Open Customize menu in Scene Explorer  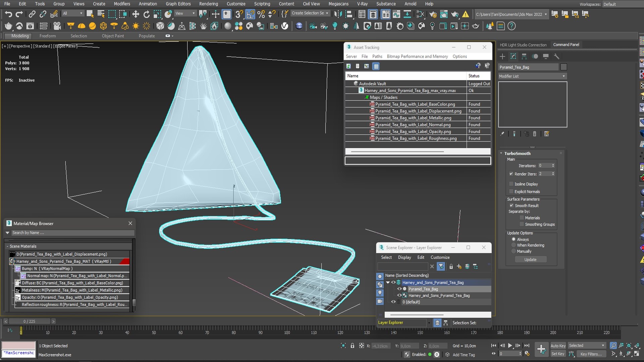pyautogui.click(x=440, y=257)
